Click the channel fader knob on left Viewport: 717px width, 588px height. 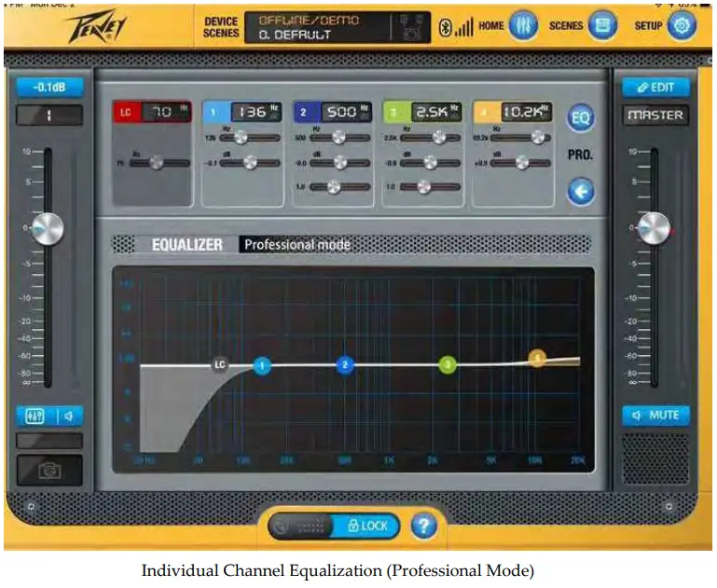tap(48, 228)
